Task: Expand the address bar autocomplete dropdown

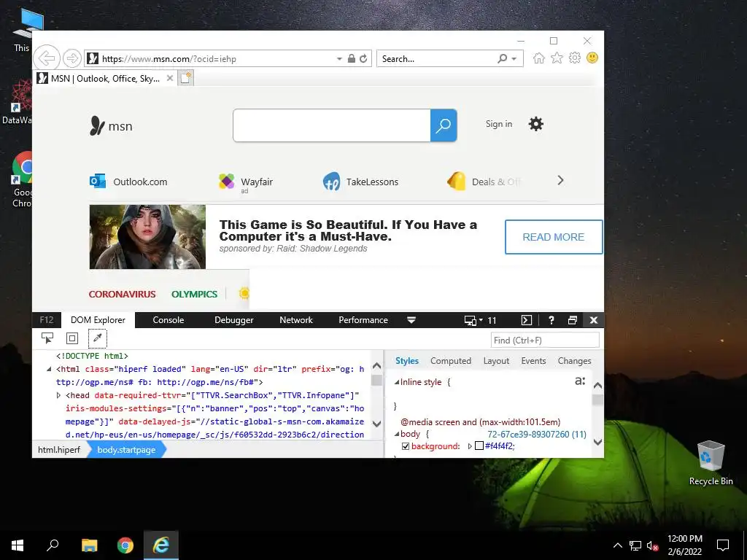Action: (339, 58)
